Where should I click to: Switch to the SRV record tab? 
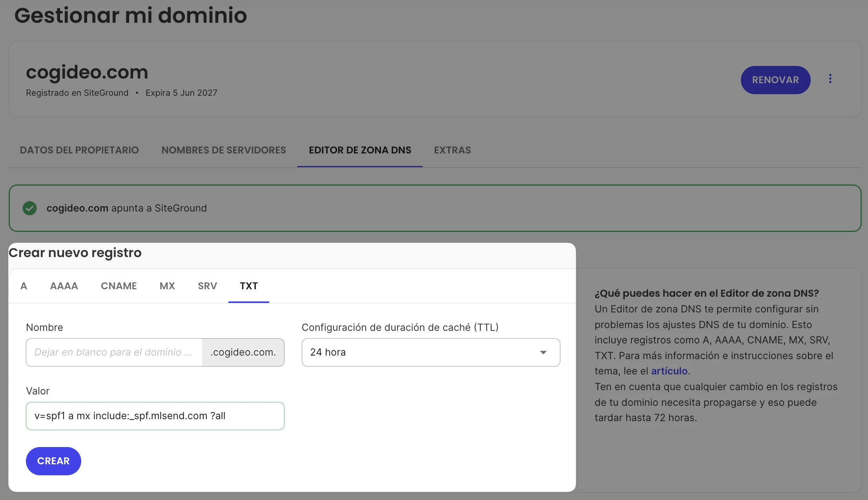[208, 286]
